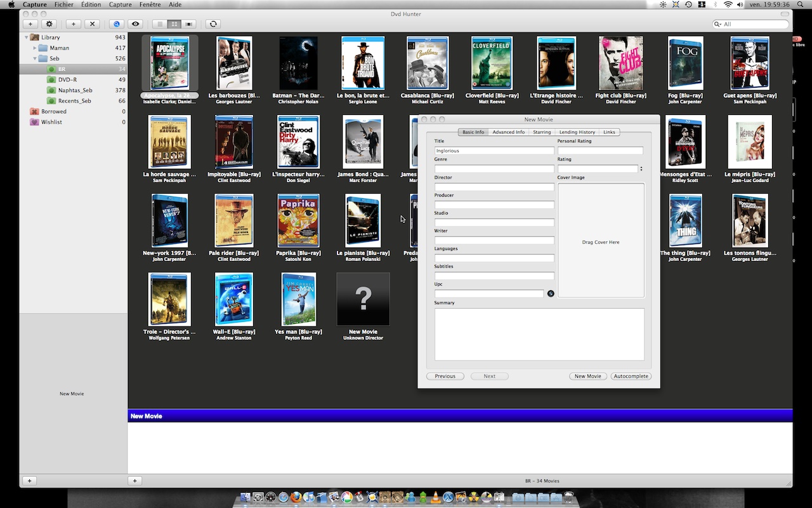Screen dimensions: 812x508
Task: Open iTunes from the Dock
Action: (x=309, y=498)
